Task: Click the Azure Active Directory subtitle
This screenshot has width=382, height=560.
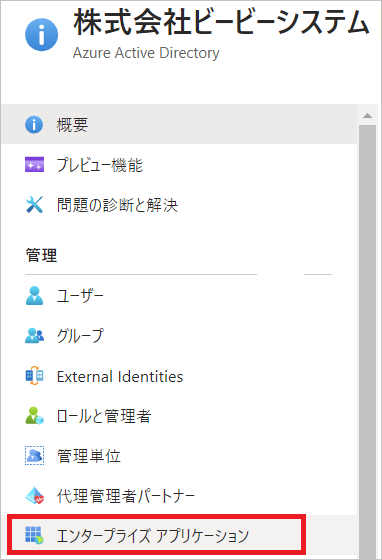Action: 146,53
